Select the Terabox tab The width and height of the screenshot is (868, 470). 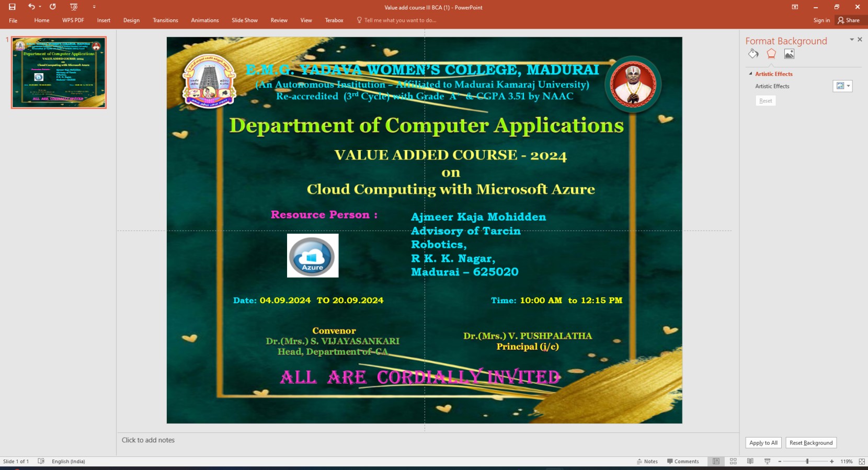pos(334,20)
